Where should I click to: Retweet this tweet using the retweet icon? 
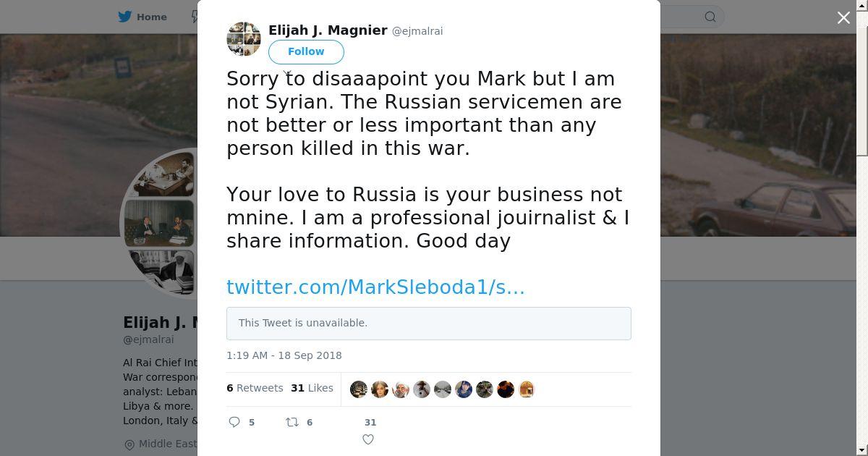click(292, 422)
